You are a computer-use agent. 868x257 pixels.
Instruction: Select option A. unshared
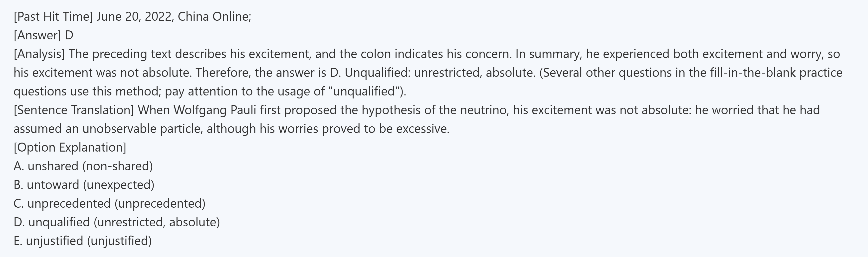(53, 166)
